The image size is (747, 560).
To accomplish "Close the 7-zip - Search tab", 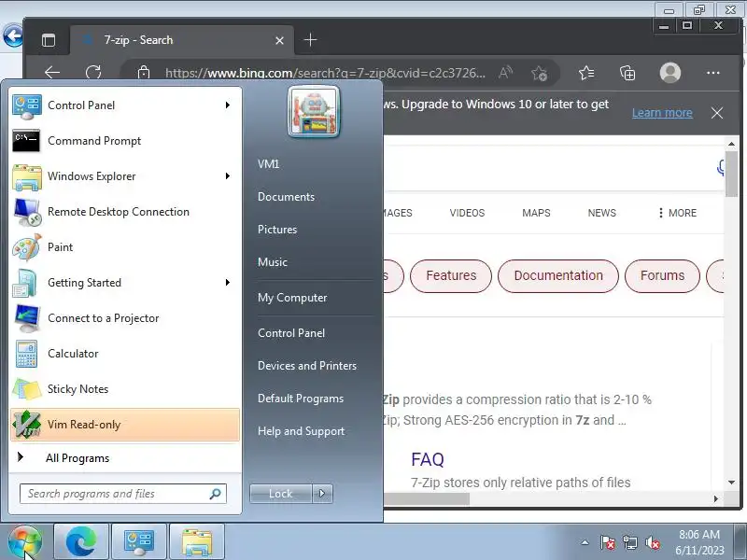I will point(279,40).
